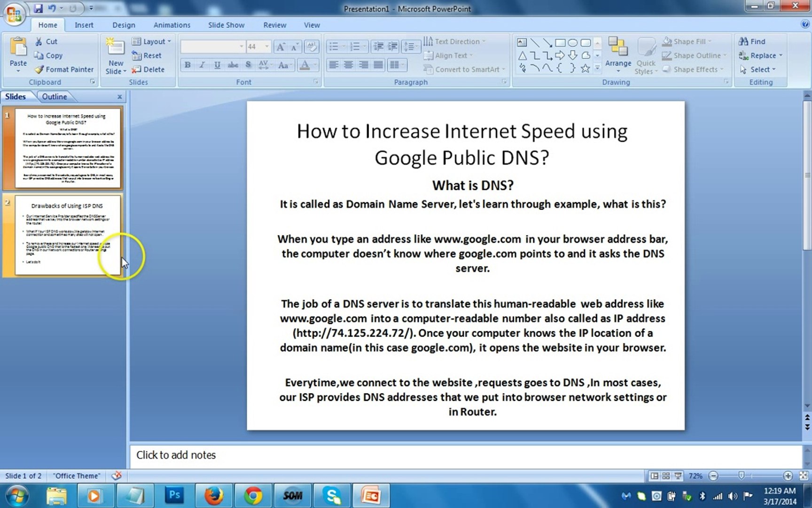Launch Mozilla Firefox from the taskbar
Viewport: 812px width, 508px height.
214,495
